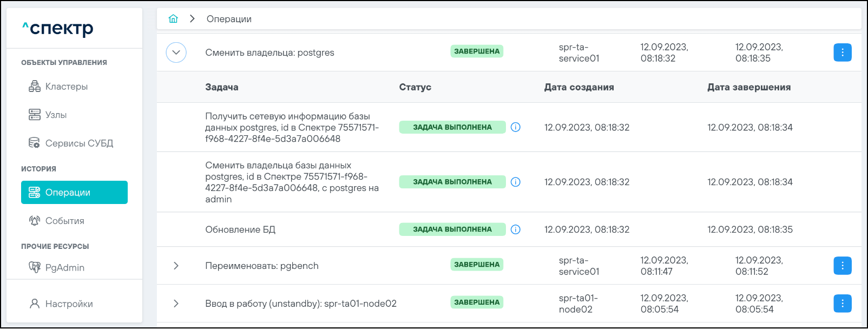
Task: Open actions menu for unstandby spr-ta01-node02
Action: tap(842, 304)
